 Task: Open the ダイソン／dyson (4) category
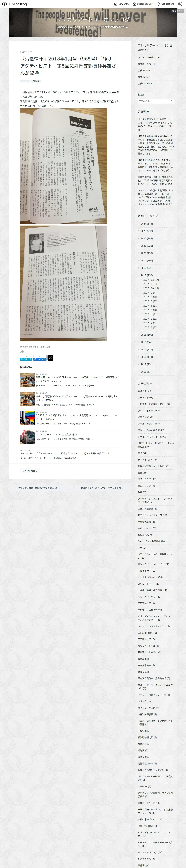(148, 708)
